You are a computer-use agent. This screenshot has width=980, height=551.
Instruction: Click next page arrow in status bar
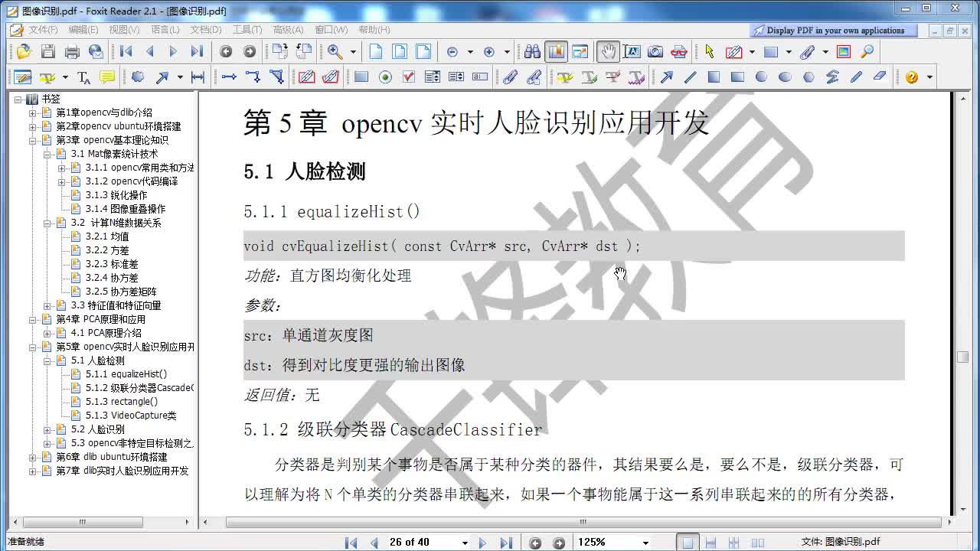click(482, 543)
